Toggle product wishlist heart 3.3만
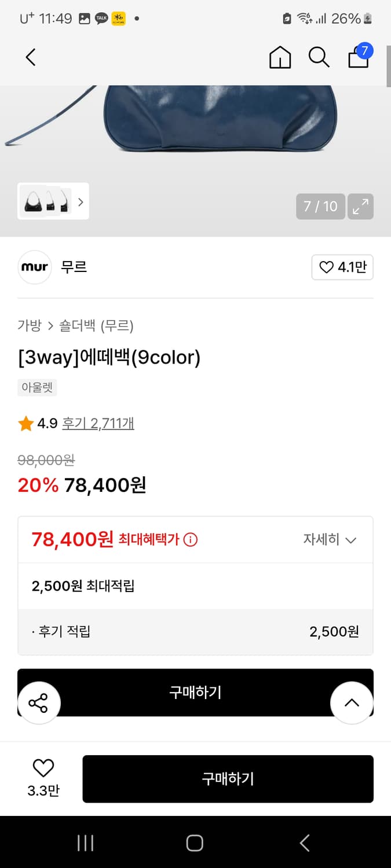This screenshot has height=868, width=391. [x=43, y=778]
